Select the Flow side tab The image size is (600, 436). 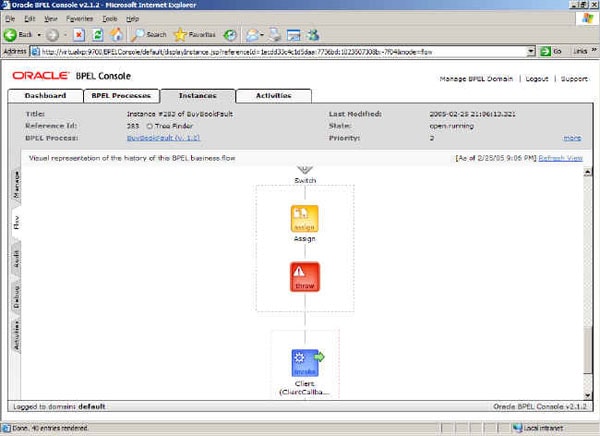[16, 223]
